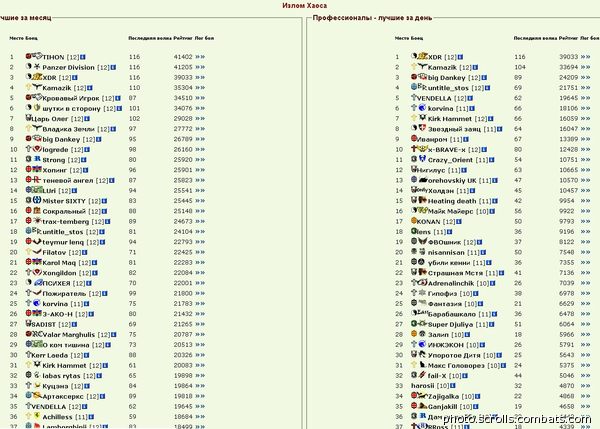The height and width of the screenshot is (429, 600).
Task: Click info icon next to Adrenalinchik
Action: tap(492, 284)
